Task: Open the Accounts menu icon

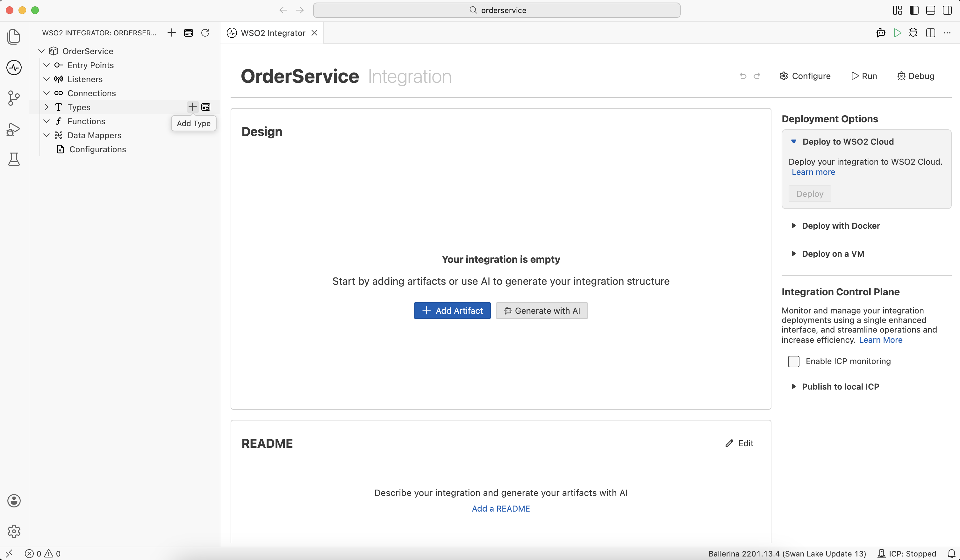Action: (x=14, y=500)
